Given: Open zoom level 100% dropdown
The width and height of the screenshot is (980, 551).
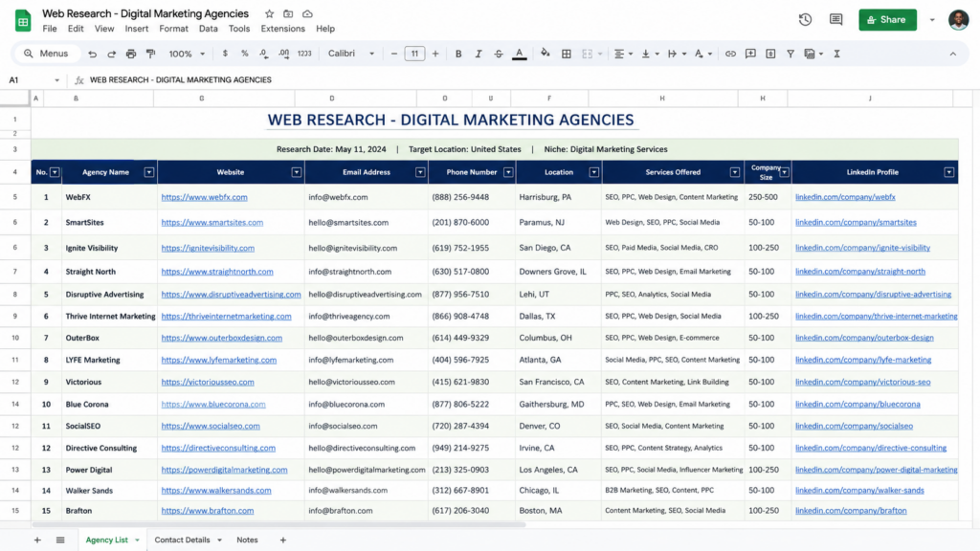Looking at the screenshot, I should pos(187,54).
